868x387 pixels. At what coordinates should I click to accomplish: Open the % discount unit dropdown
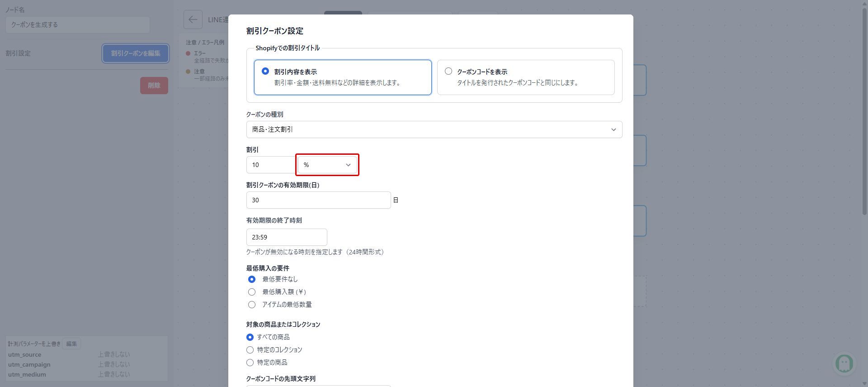tap(327, 165)
